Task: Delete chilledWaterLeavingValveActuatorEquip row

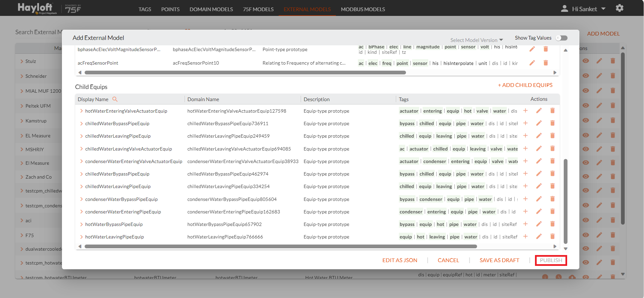Action: 553,148
